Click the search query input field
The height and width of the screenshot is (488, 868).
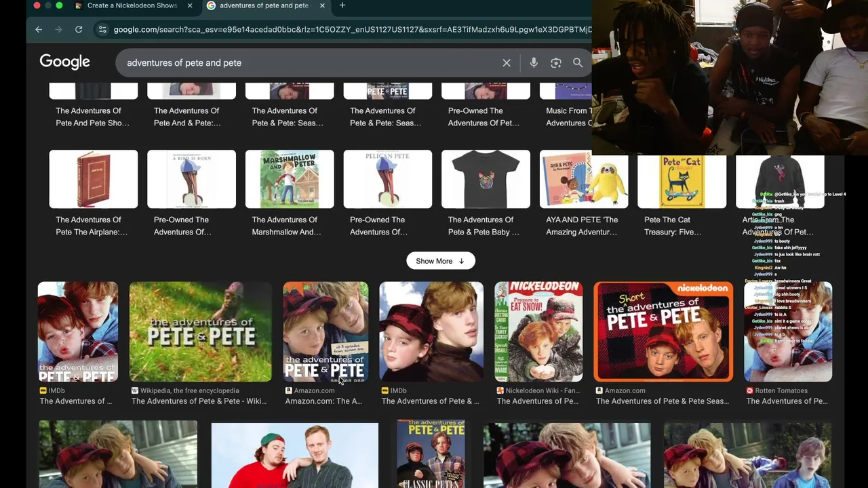(x=309, y=62)
